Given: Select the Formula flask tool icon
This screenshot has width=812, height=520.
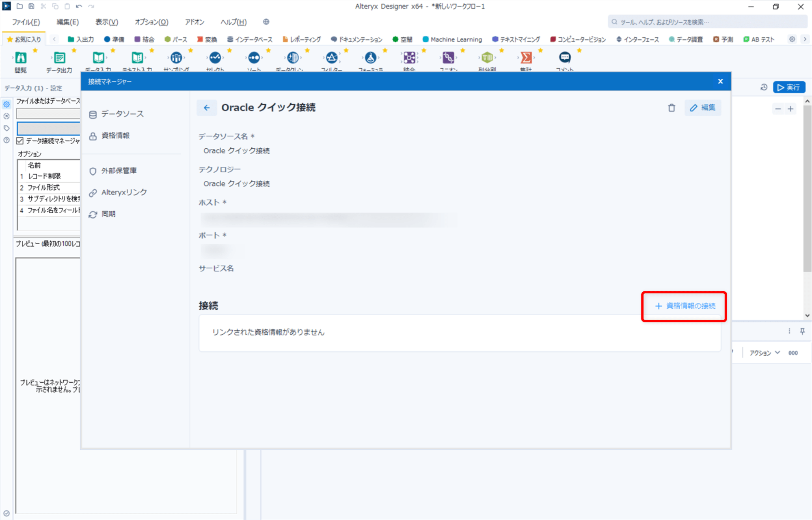Looking at the screenshot, I should tap(371, 58).
